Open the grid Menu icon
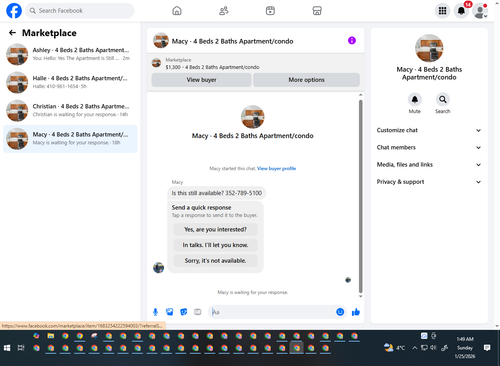 pyautogui.click(x=442, y=11)
